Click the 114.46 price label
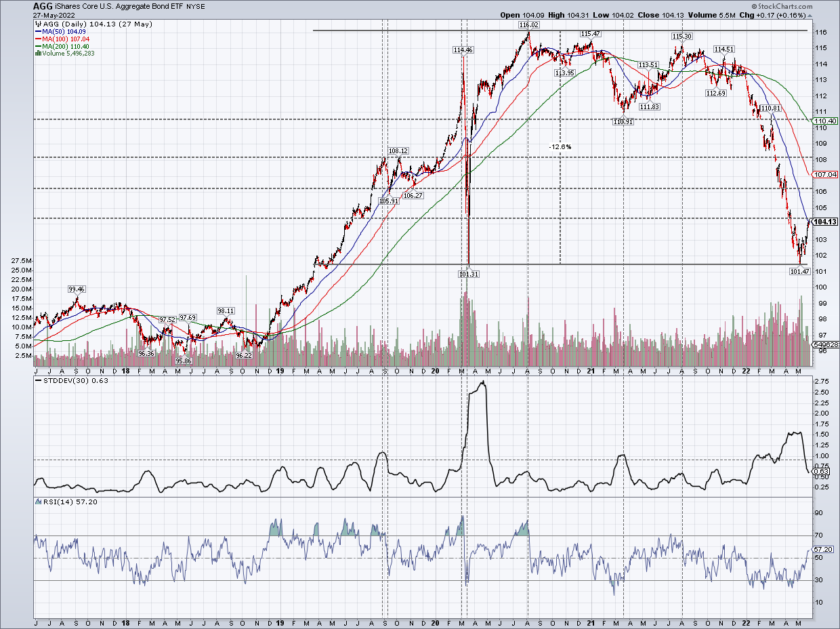This screenshot has height=629, width=840. pyautogui.click(x=463, y=49)
